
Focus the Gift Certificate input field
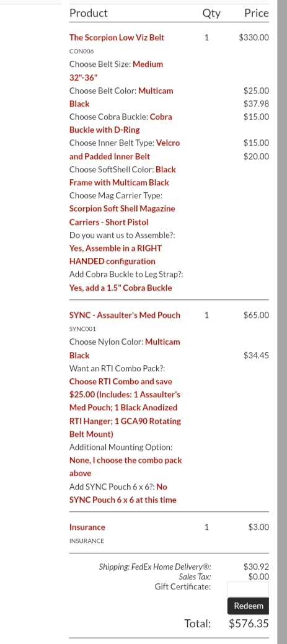tap(248, 589)
